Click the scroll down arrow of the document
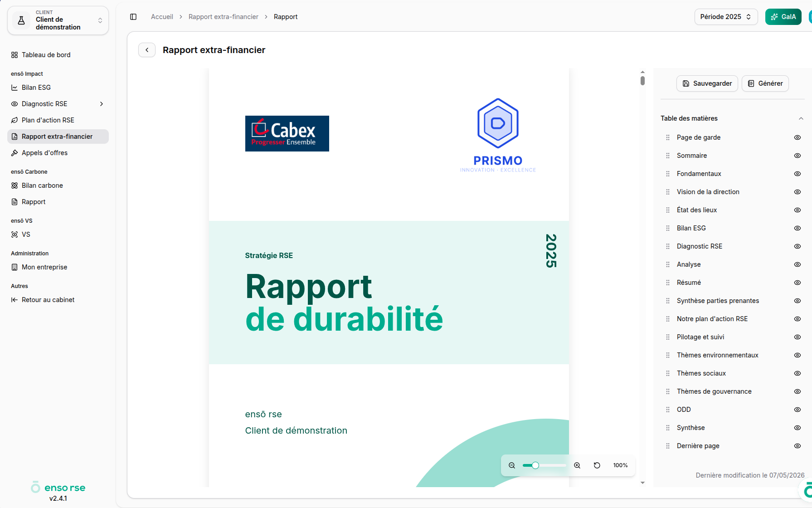Viewport: 812px width, 508px height. tap(642, 483)
